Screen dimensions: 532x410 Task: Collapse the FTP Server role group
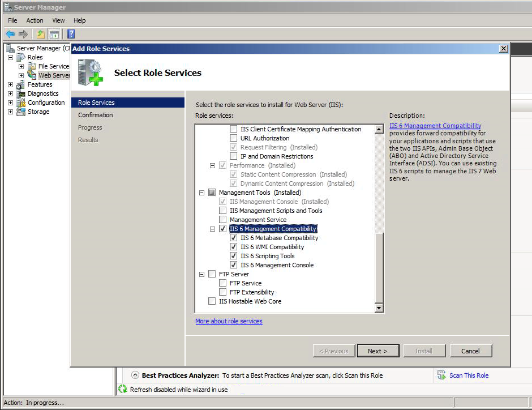201,274
